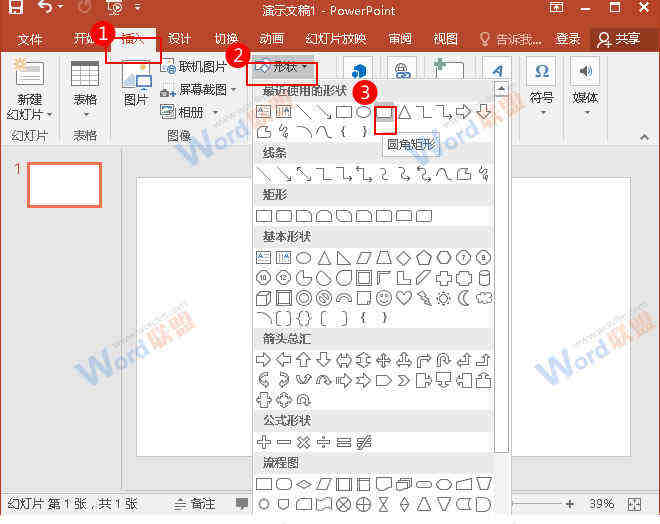
Task: Expand the quick access toolbar customize dropdown
Action: pos(138,7)
